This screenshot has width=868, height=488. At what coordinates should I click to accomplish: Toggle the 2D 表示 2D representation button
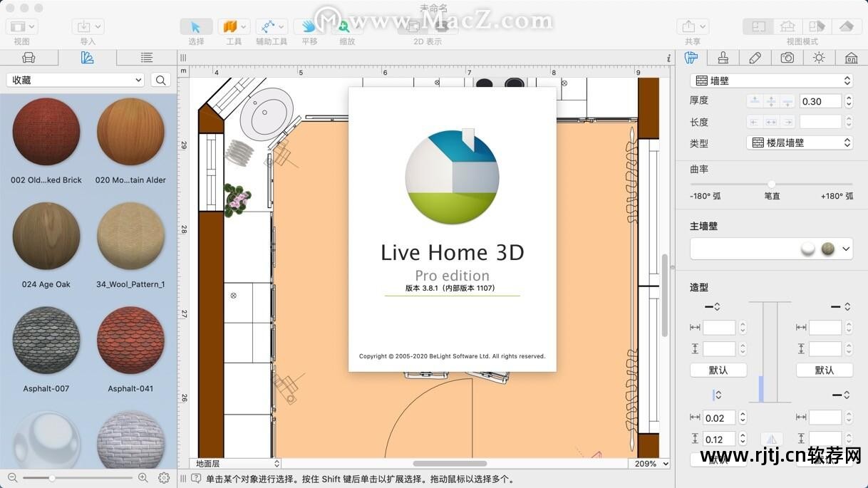point(427,27)
